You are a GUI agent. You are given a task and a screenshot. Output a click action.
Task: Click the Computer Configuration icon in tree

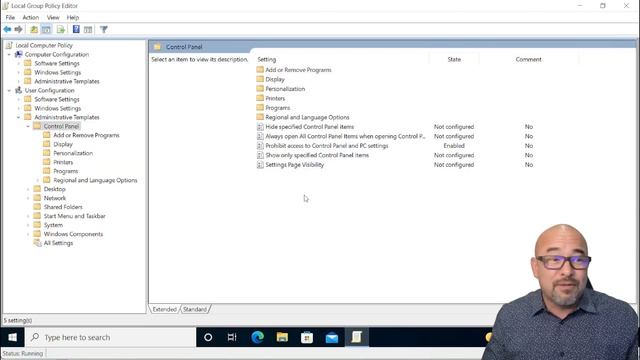[19, 54]
